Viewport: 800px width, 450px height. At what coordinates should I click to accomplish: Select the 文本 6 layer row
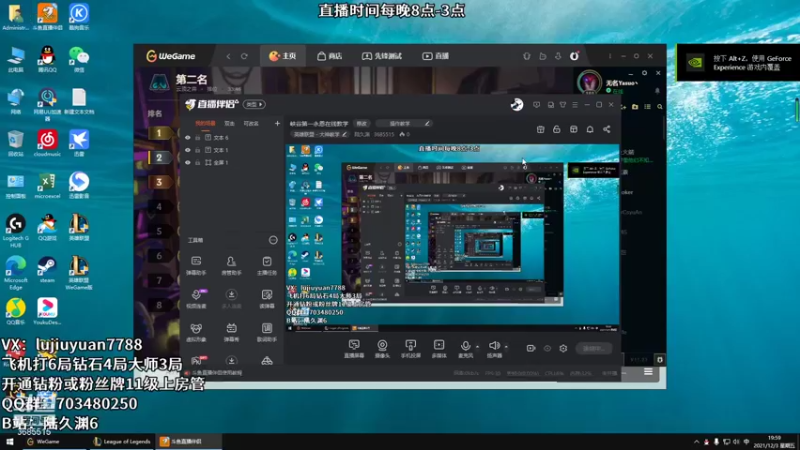233,138
